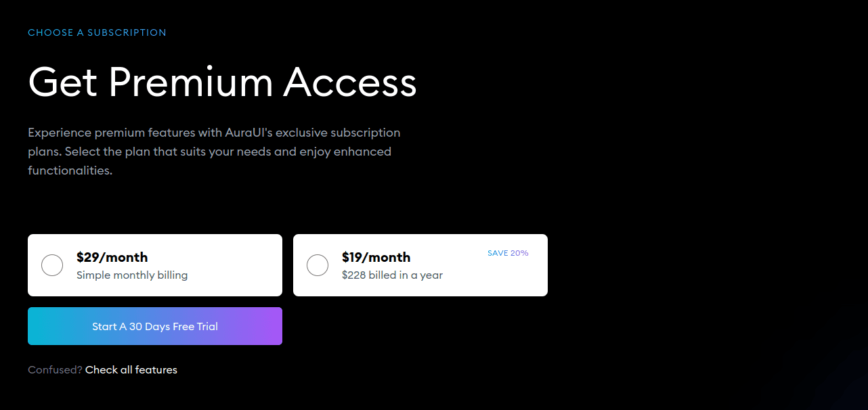Click the AuraUI subscription description paragraph
Screen dimensions: 868x410
pos(214,152)
